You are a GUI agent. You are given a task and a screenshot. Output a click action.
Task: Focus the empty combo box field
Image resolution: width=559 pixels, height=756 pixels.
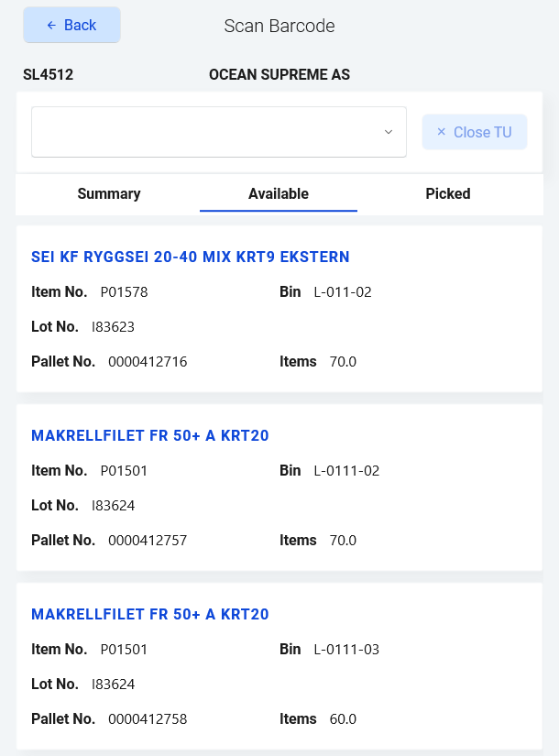(x=206, y=132)
